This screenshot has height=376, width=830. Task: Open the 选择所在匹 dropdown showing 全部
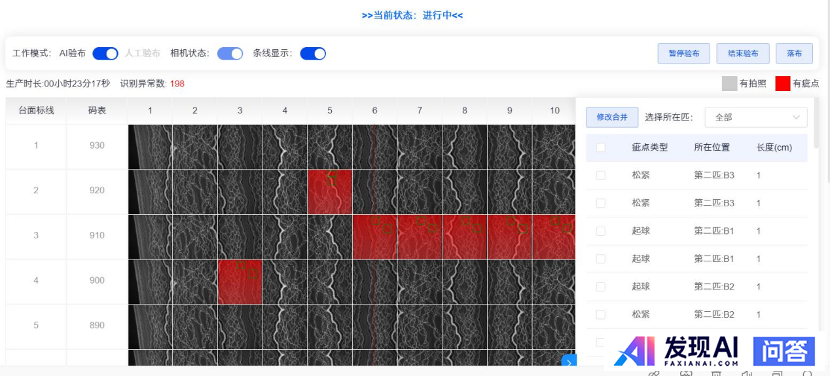click(x=756, y=118)
